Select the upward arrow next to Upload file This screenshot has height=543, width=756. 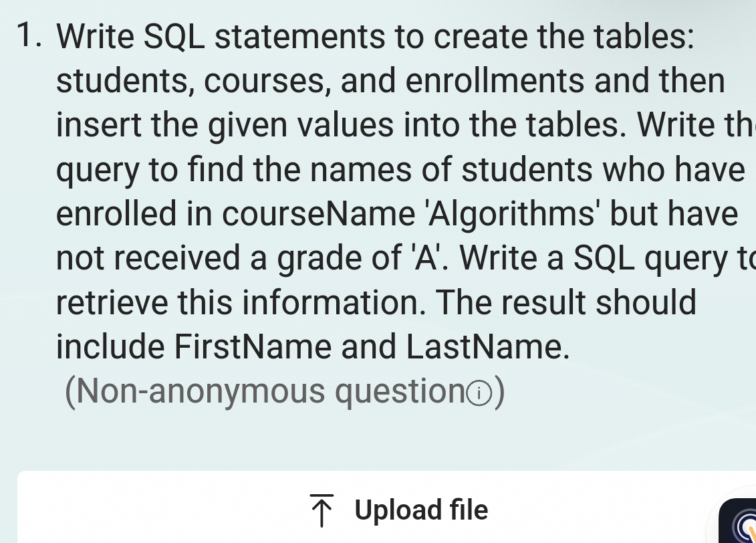(x=323, y=510)
